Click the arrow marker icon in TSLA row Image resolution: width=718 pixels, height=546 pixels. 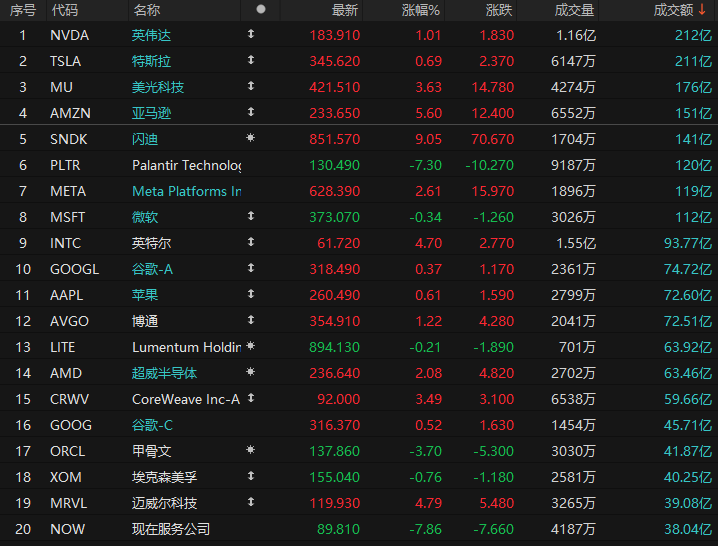click(x=250, y=60)
